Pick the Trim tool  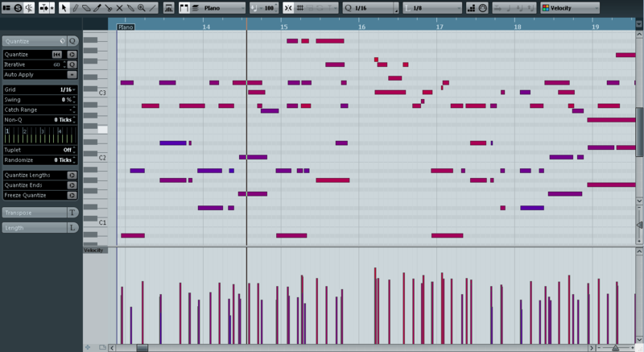pos(97,8)
